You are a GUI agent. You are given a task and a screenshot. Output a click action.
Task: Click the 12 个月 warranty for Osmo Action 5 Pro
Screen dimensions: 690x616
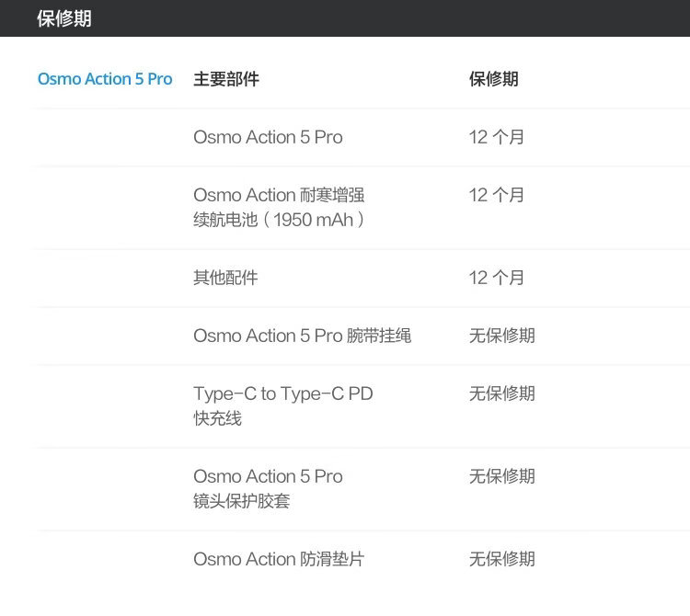point(497,137)
